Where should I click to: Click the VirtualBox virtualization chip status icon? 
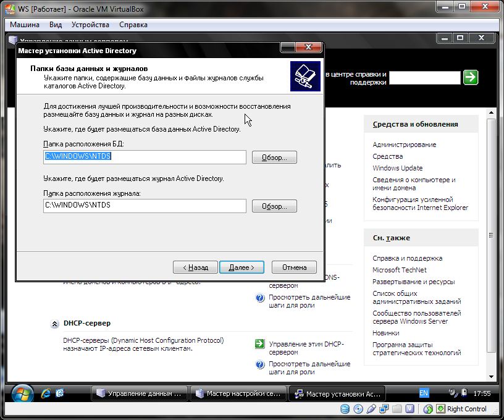click(409, 409)
